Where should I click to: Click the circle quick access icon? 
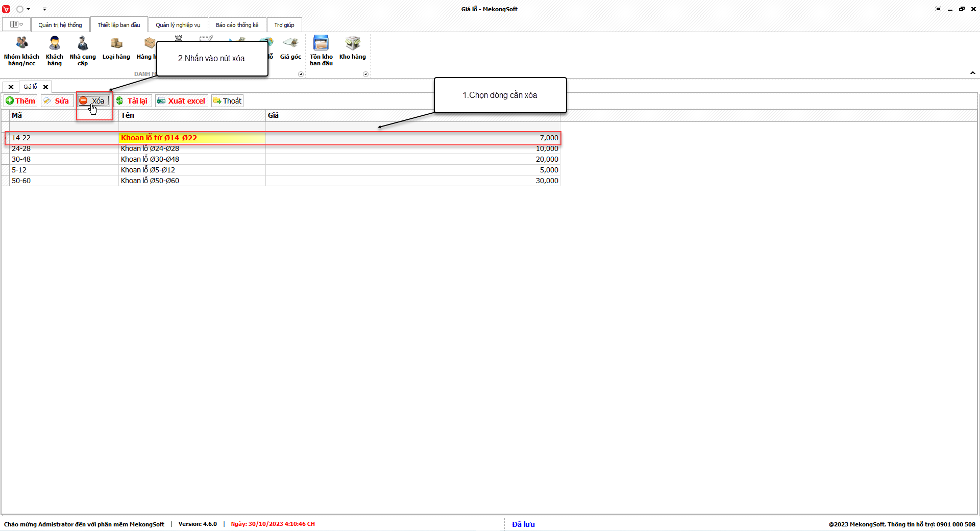pos(20,9)
